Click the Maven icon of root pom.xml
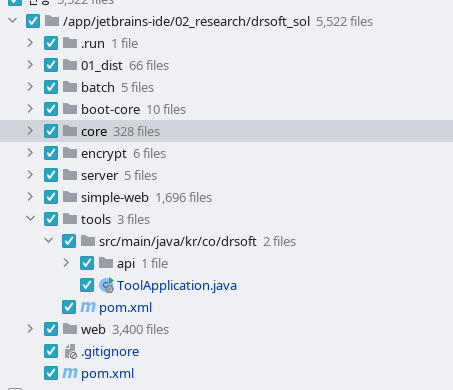453x390 pixels. [70, 373]
